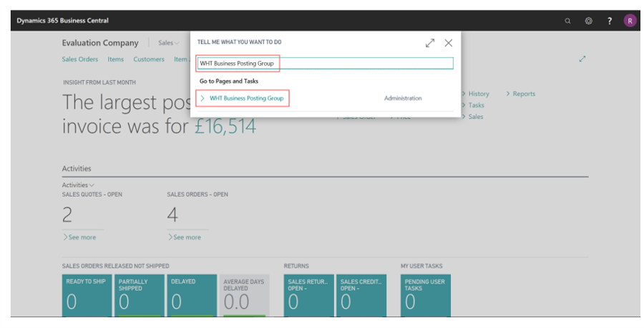
Task: Click the Go to Pages and Tasks heading
Action: (x=229, y=82)
